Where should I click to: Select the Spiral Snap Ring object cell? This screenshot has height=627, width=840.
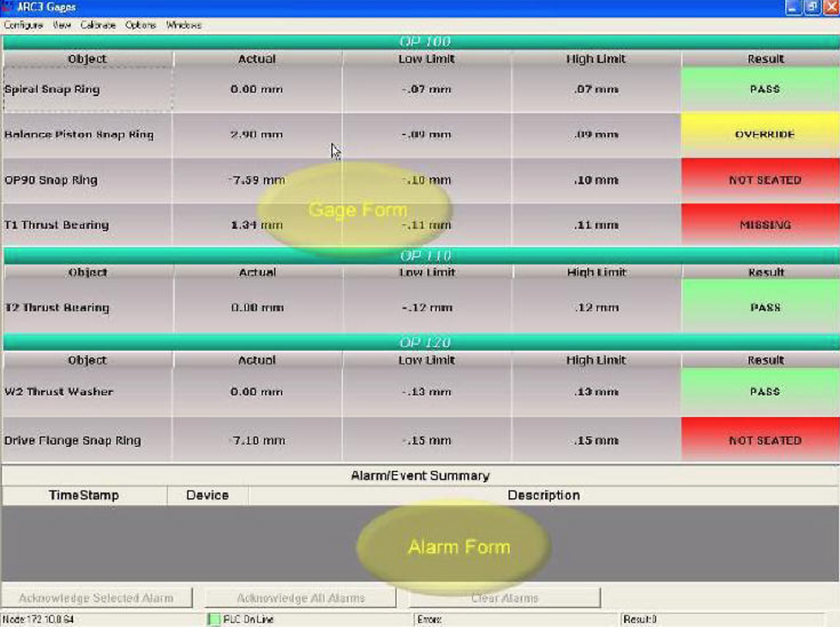(87, 89)
